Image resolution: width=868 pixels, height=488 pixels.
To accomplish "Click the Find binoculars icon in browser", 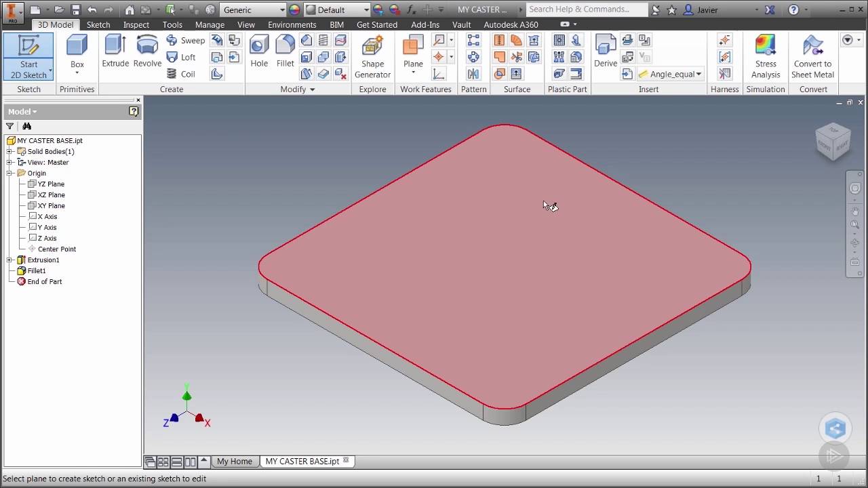I will tap(27, 126).
